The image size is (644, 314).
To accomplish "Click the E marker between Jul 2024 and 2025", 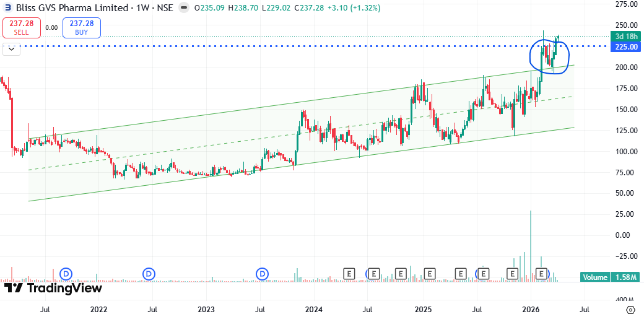I will pos(401,273).
